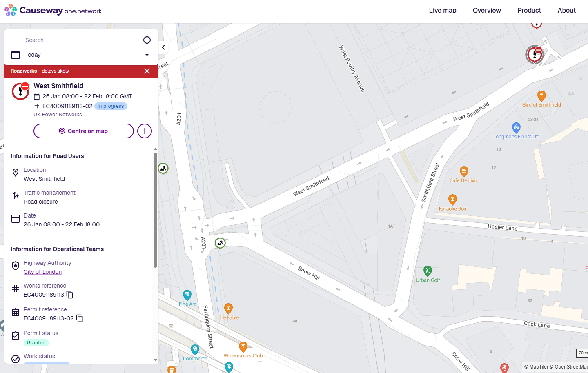Click into the Search field
The image size is (588, 373).
(x=78, y=40)
